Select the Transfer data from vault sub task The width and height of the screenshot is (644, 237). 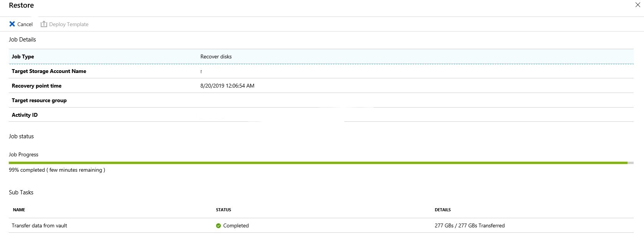39,225
